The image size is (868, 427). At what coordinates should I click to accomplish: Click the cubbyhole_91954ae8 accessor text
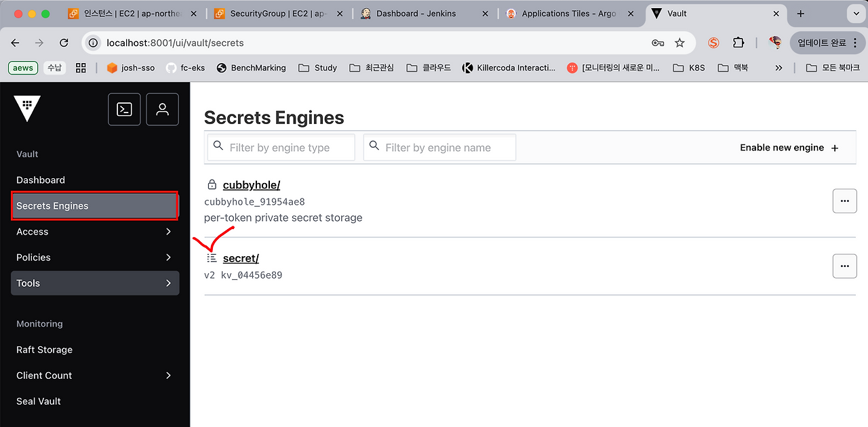[x=254, y=202]
